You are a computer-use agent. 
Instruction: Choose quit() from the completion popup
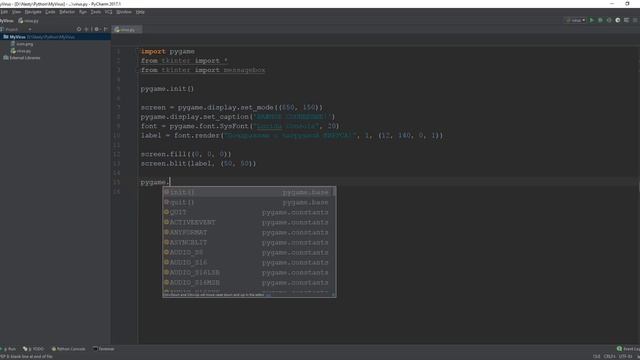click(x=248, y=202)
